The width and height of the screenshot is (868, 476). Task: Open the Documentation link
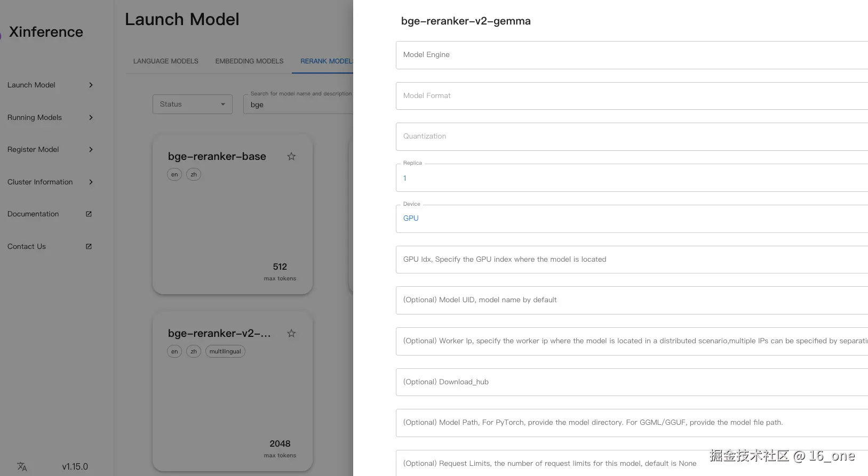(33, 214)
